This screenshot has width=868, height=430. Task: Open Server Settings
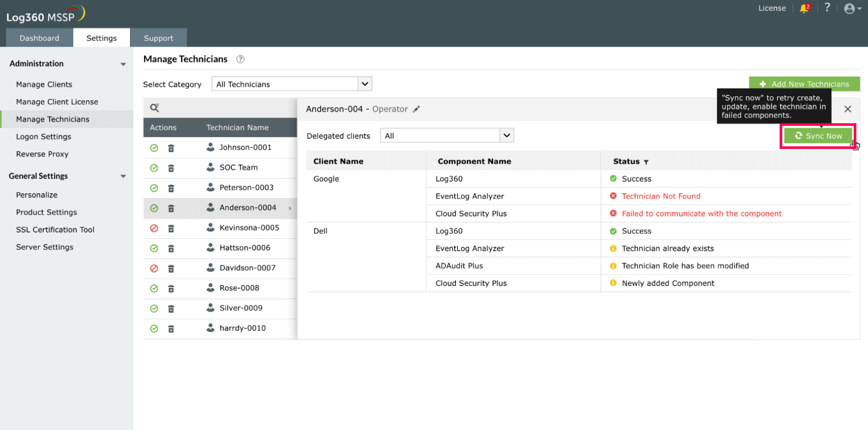pos(44,248)
